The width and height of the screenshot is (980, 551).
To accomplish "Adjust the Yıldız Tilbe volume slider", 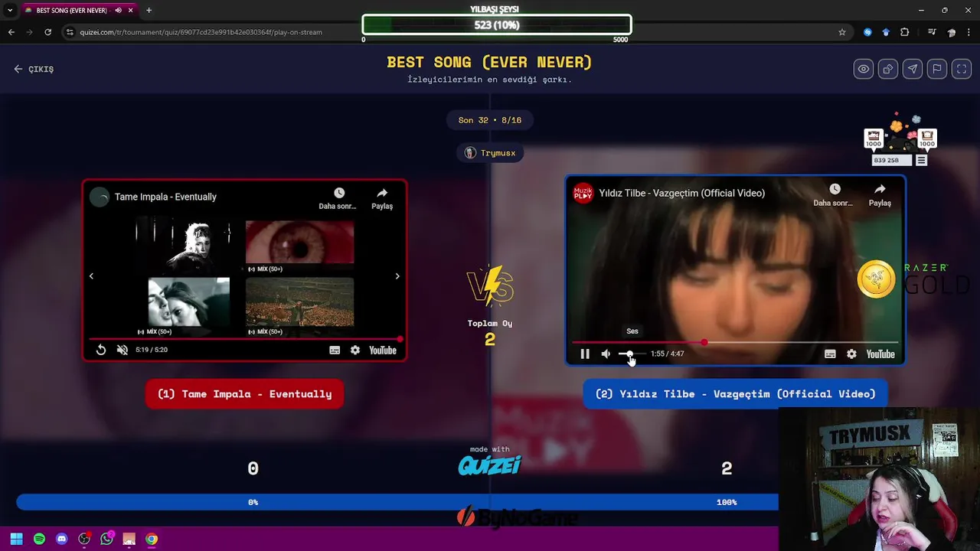I will 632,354.
